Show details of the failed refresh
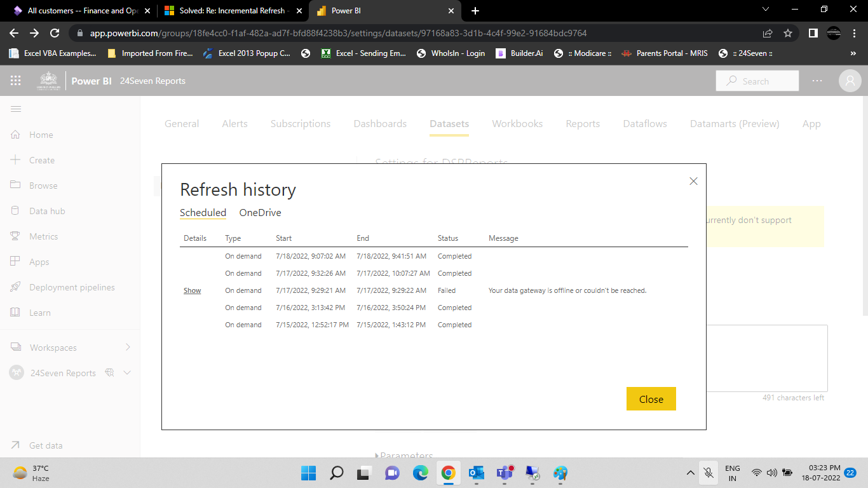Screen dimensions: 868x488 click(x=192, y=290)
